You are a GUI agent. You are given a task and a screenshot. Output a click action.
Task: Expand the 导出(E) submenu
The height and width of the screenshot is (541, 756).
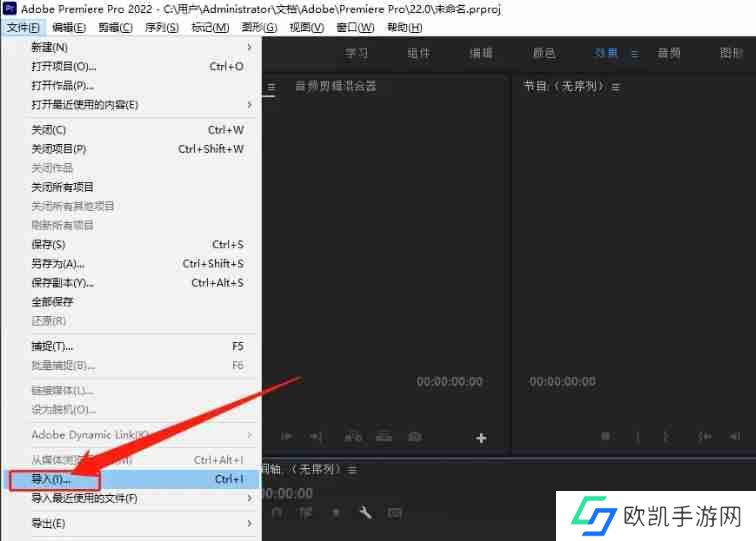tap(249, 523)
